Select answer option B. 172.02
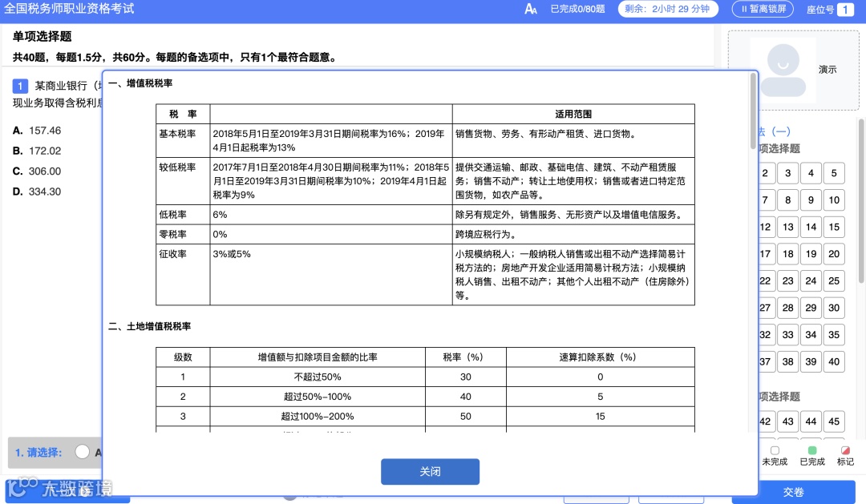The height and width of the screenshot is (504, 866). (x=37, y=151)
